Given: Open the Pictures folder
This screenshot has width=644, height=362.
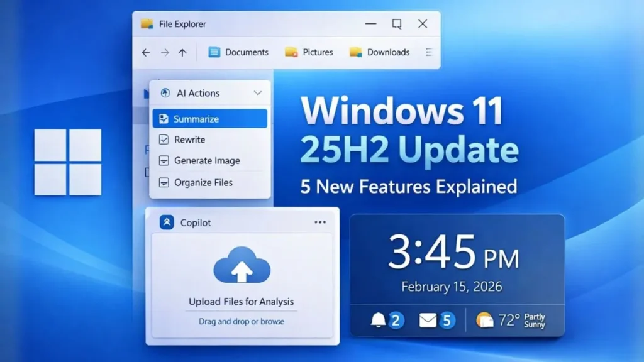Looking at the screenshot, I should (x=309, y=53).
